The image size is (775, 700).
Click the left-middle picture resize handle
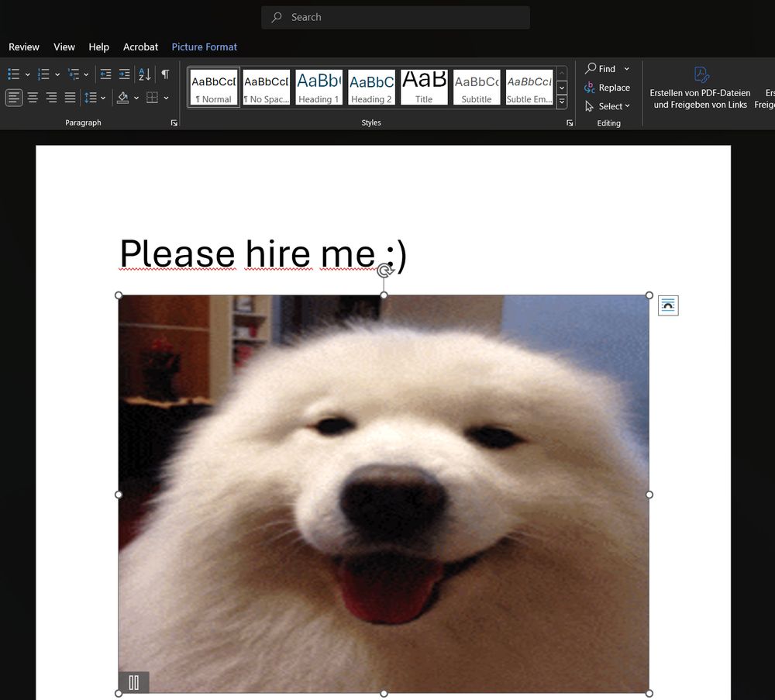tap(119, 495)
